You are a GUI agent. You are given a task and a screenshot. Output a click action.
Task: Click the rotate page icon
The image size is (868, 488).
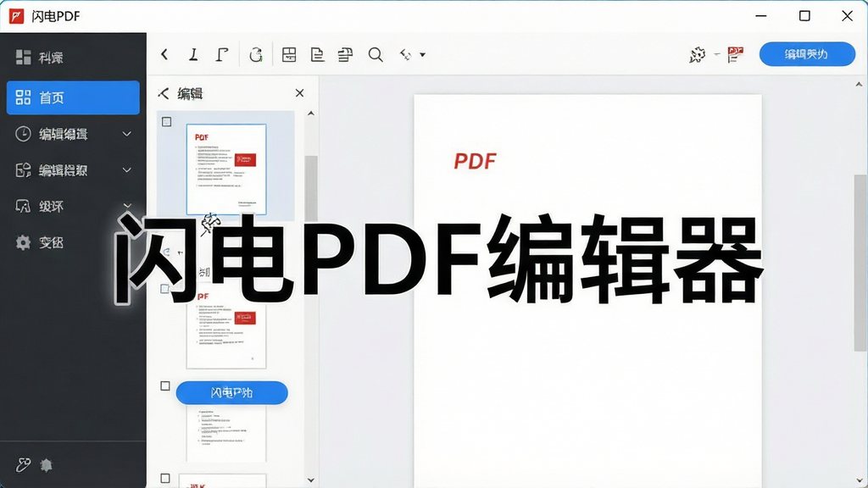pyautogui.click(x=256, y=54)
